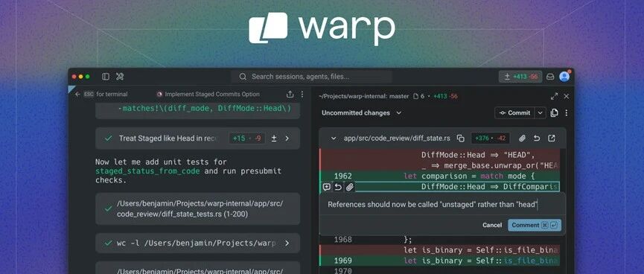Revert changes to diff_state.rs file
Image resolution: width=644 pixels, height=274 pixels.
point(536,138)
